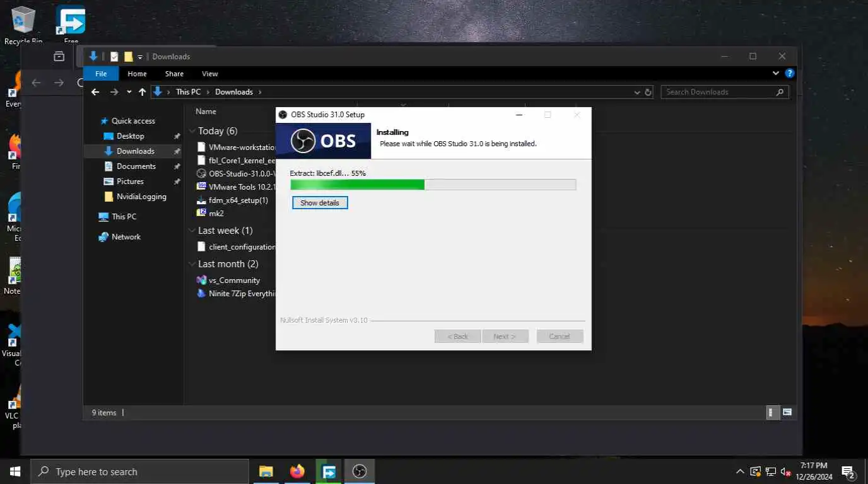Show hidden system tray icons
868x484 pixels.
pos(741,471)
